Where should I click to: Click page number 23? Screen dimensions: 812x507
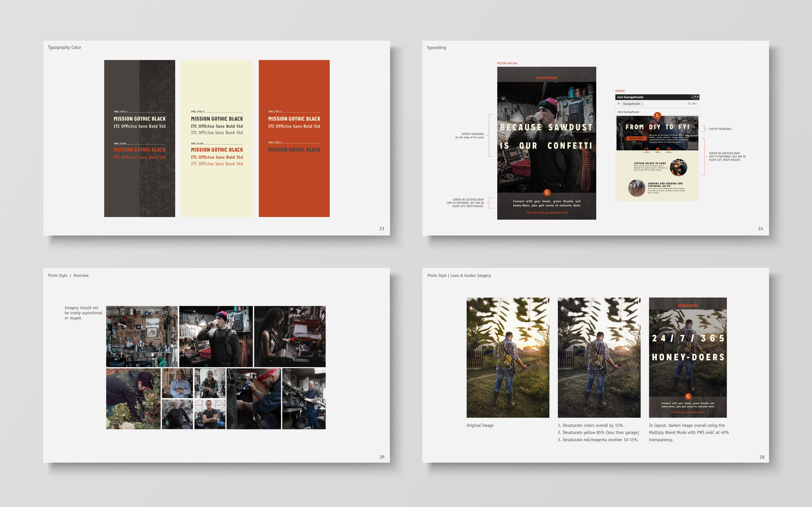pyautogui.click(x=382, y=229)
